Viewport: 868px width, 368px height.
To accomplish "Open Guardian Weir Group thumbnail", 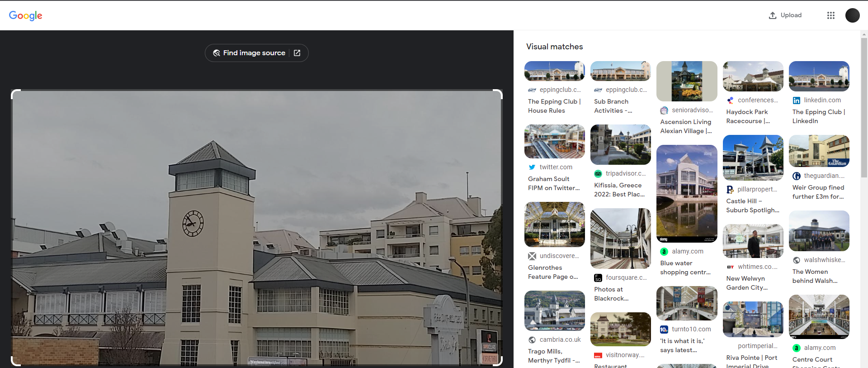I will [x=819, y=151].
